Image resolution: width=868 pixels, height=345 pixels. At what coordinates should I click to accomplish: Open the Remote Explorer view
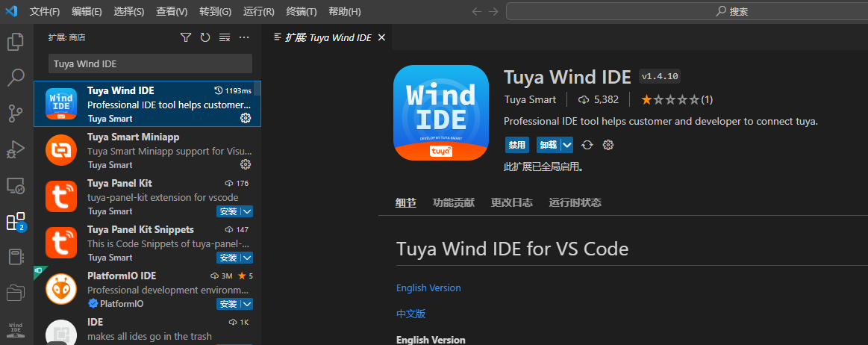(16, 185)
